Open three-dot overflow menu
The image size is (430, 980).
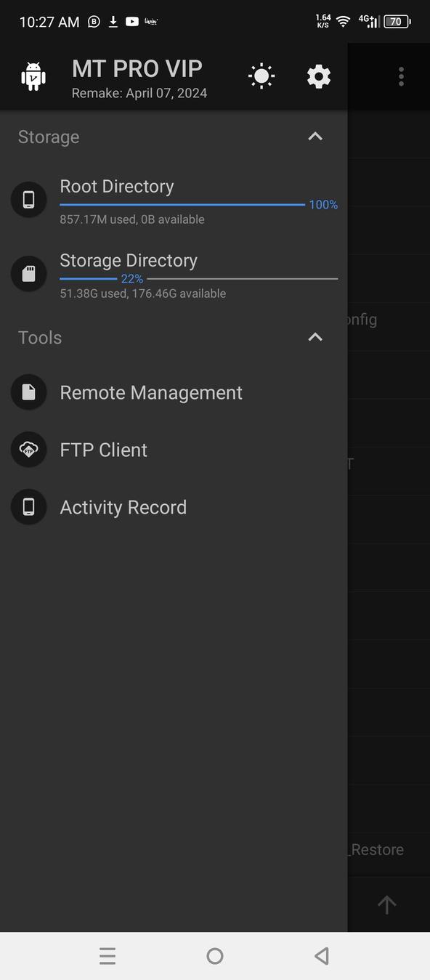pyautogui.click(x=401, y=76)
